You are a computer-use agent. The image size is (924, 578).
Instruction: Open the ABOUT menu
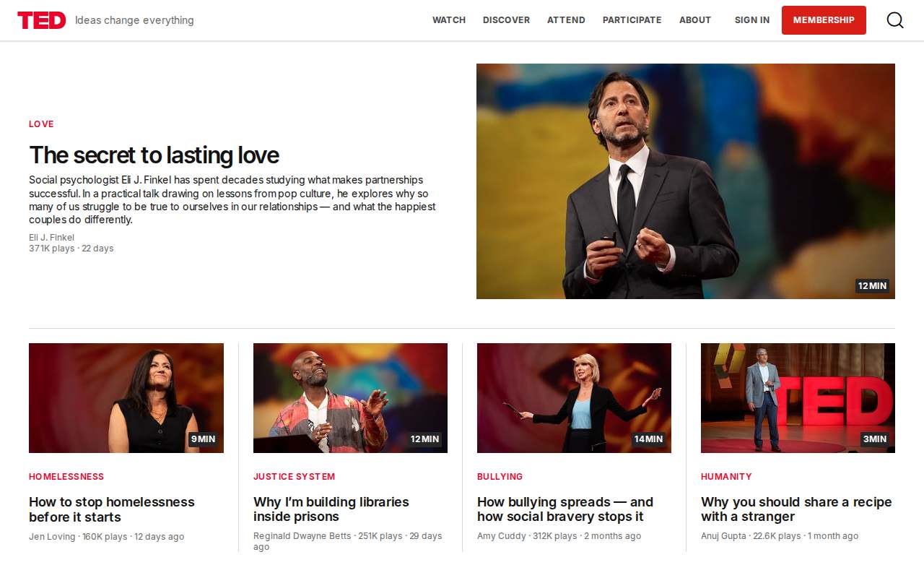click(695, 20)
